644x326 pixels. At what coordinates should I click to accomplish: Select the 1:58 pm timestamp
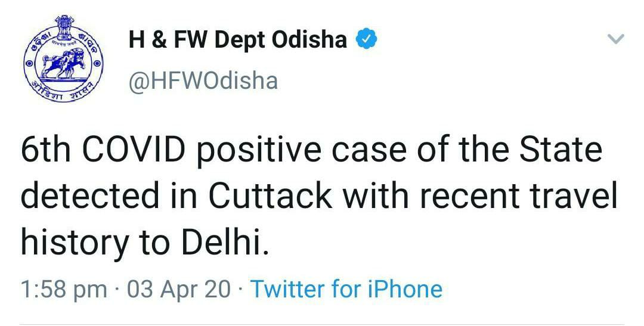click(x=64, y=289)
